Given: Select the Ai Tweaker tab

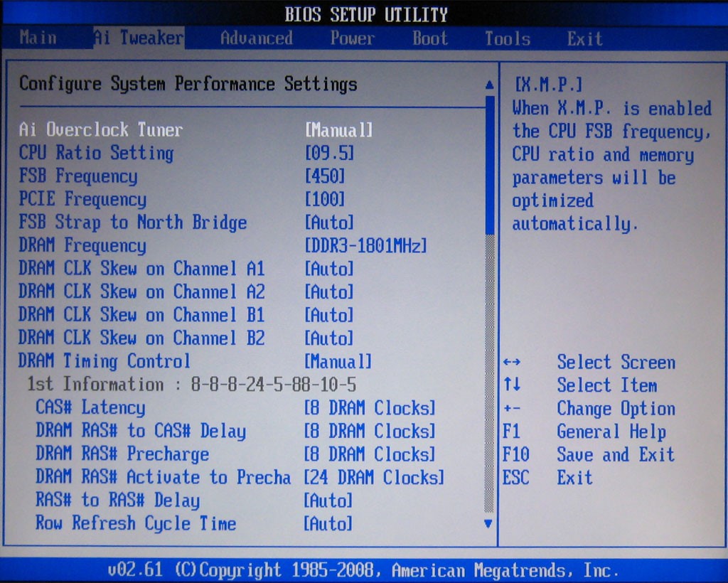Looking at the screenshot, I should tap(139, 38).
